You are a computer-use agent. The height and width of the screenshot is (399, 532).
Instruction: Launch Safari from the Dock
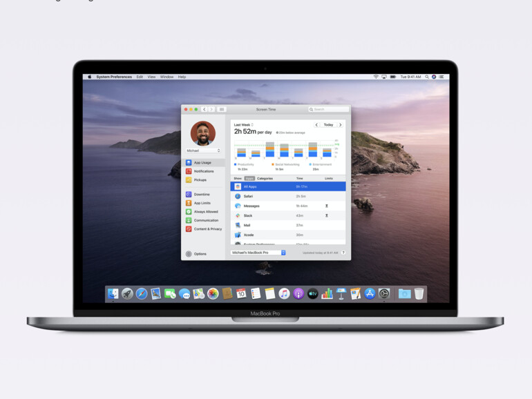click(x=142, y=293)
